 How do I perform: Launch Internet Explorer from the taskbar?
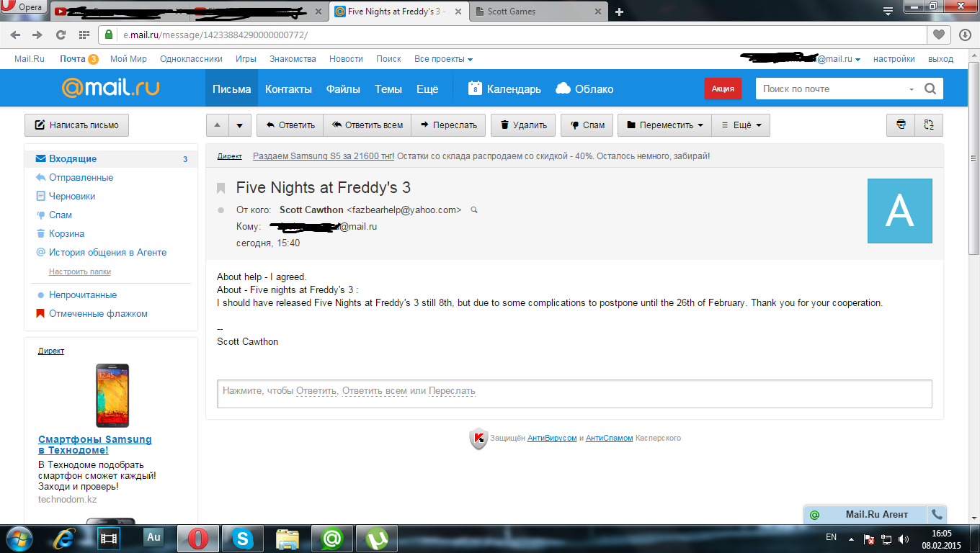click(x=66, y=538)
